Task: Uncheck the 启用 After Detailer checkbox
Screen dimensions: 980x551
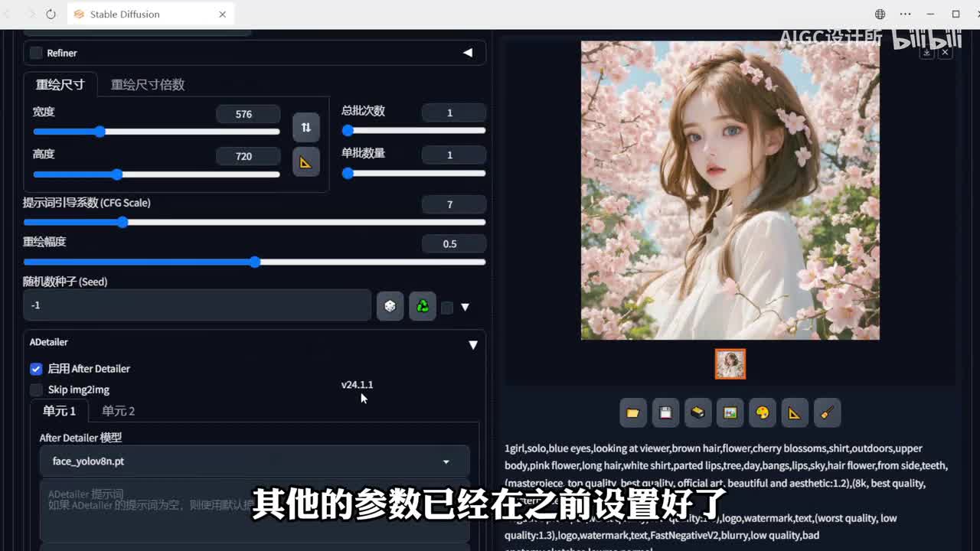Action: (36, 369)
